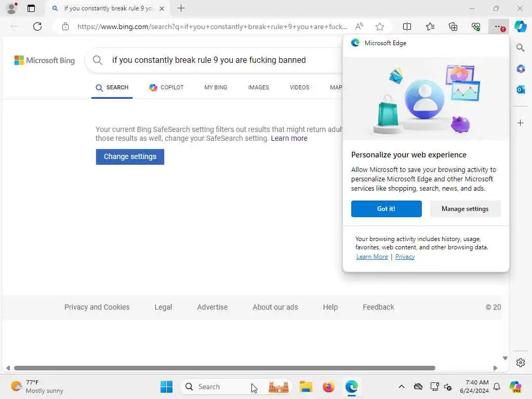Switch to the COPILOT tab
The image size is (532, 399).
[166, 87]
